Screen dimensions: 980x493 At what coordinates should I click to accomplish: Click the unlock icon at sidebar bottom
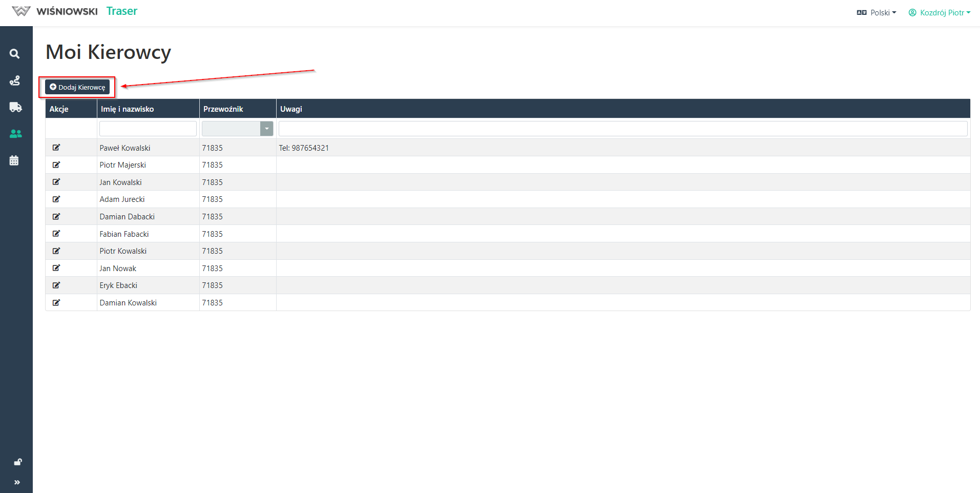pos(17,462)
